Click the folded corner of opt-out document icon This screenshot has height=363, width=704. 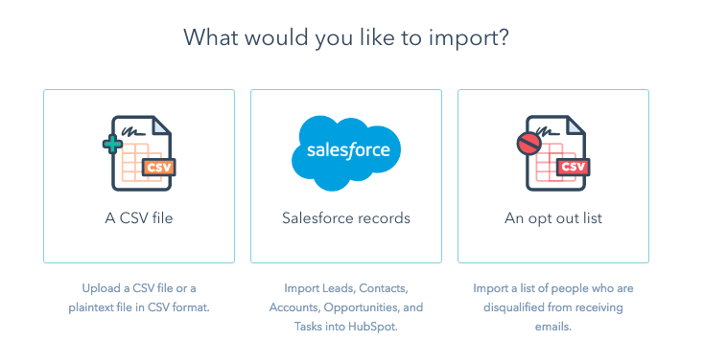(x=576, y=126)
